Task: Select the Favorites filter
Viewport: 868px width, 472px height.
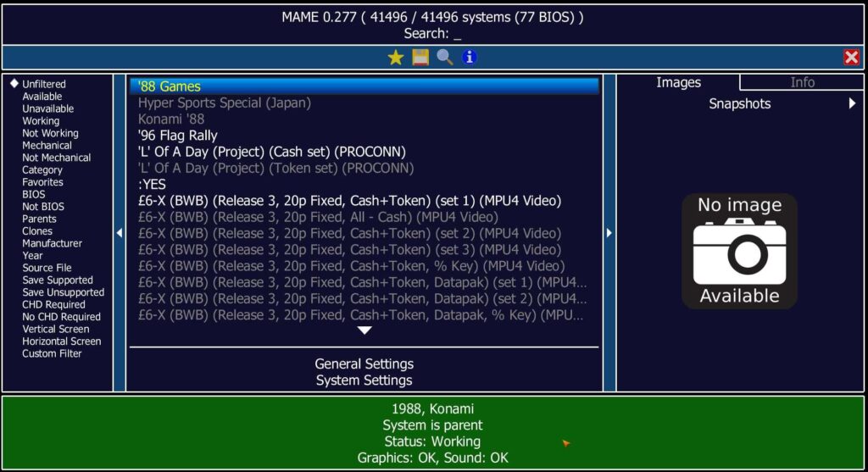Action: pyautogui.click(x=42, y=182)
